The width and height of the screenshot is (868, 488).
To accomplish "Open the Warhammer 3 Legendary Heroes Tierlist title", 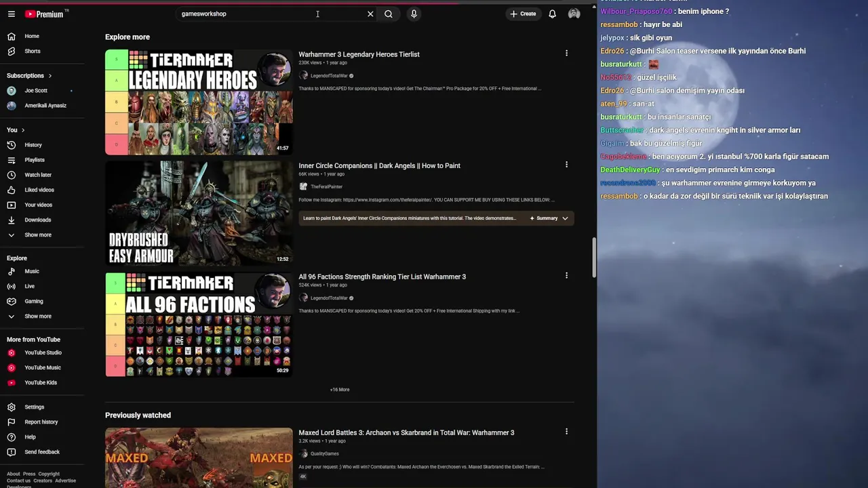I will (x=359, y=54).
